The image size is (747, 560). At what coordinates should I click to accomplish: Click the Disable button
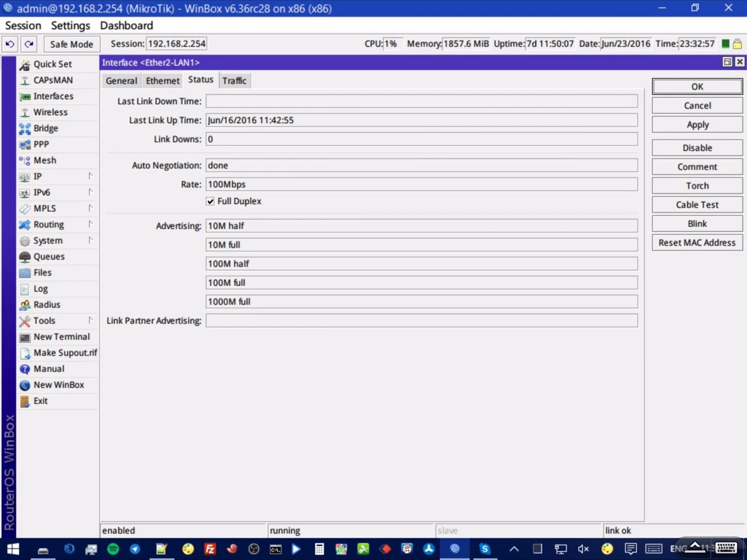click(697, 148)
